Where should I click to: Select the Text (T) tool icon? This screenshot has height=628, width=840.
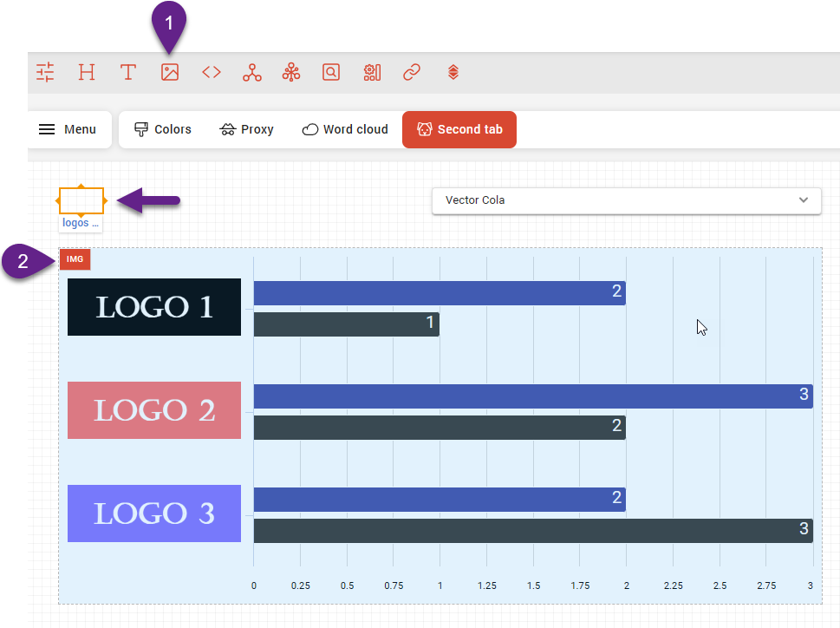click(x=128, y=73)
